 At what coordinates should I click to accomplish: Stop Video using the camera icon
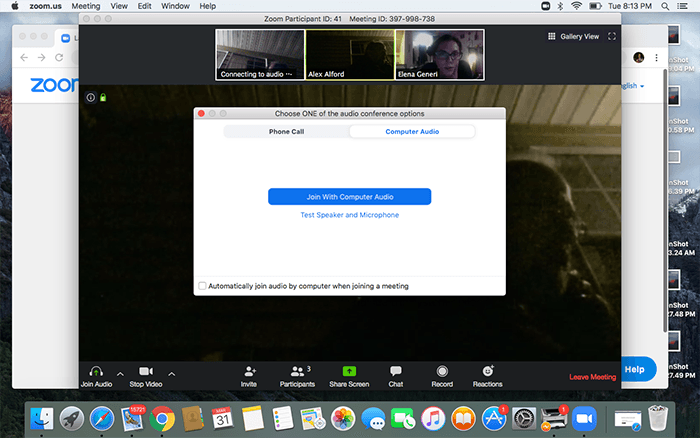tap(146, 371)
